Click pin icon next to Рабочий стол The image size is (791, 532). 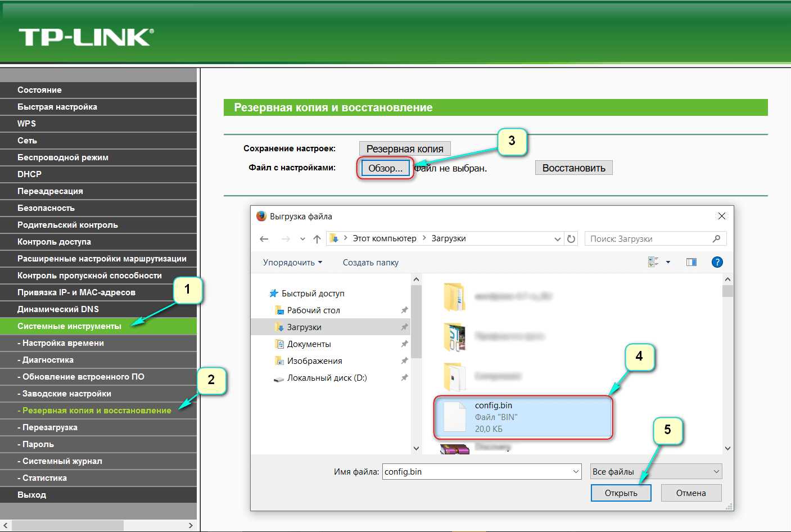coord(404,310)
